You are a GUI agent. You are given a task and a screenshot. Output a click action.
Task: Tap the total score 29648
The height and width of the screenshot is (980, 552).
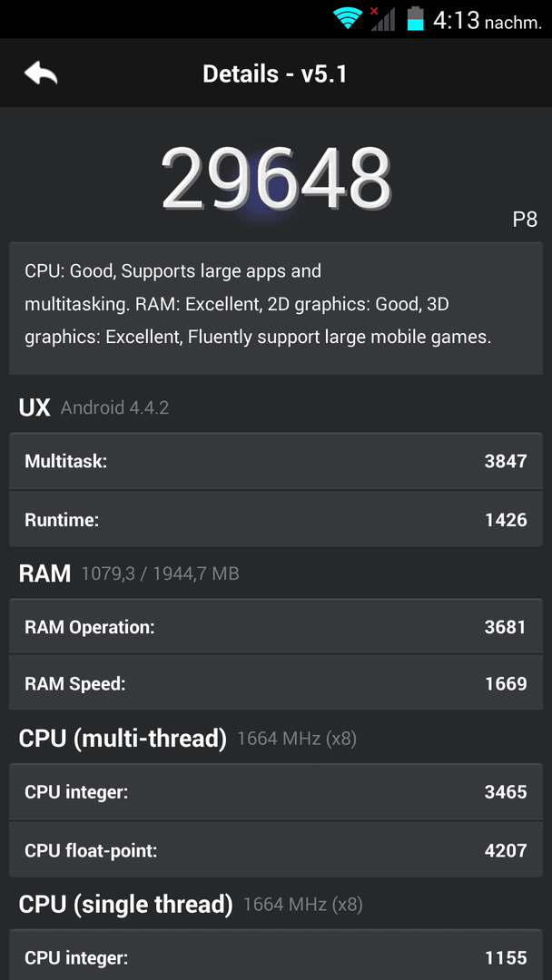point(276,180)
